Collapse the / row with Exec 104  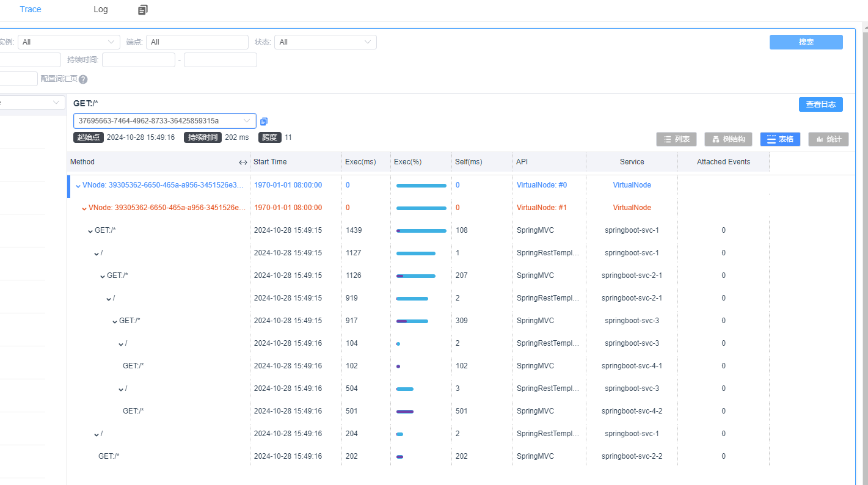tap(121, 344)
